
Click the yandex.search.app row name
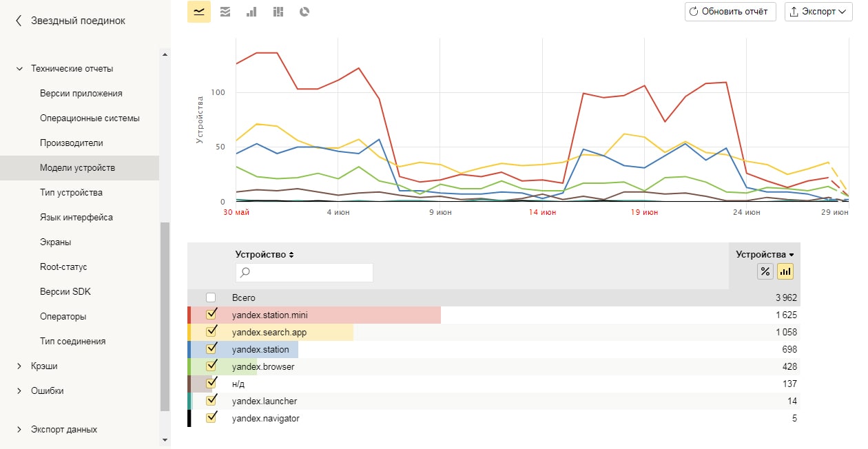[269, 332]
